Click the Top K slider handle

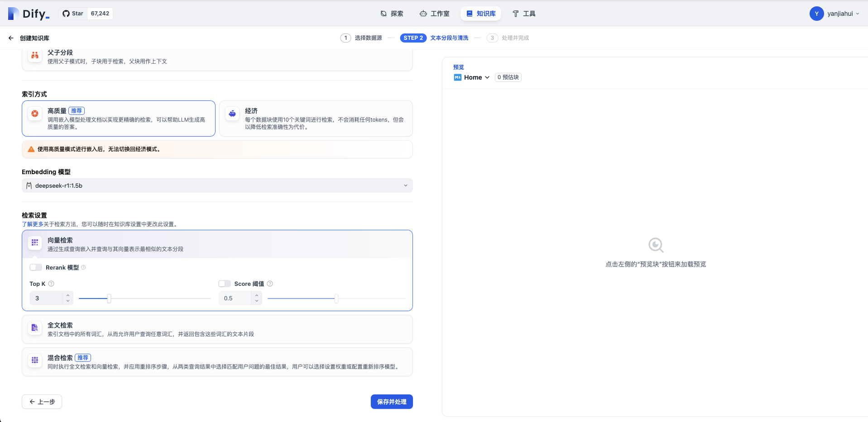coord(109,299)
